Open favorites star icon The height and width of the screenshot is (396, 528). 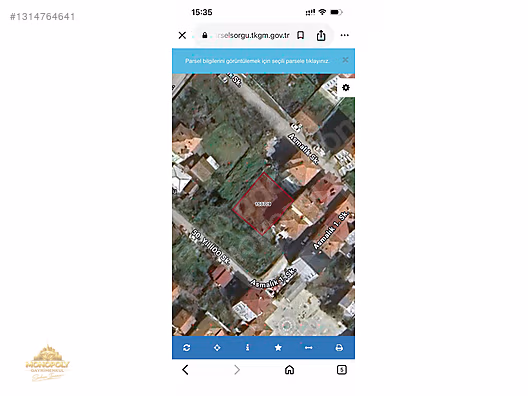[278, 348]
